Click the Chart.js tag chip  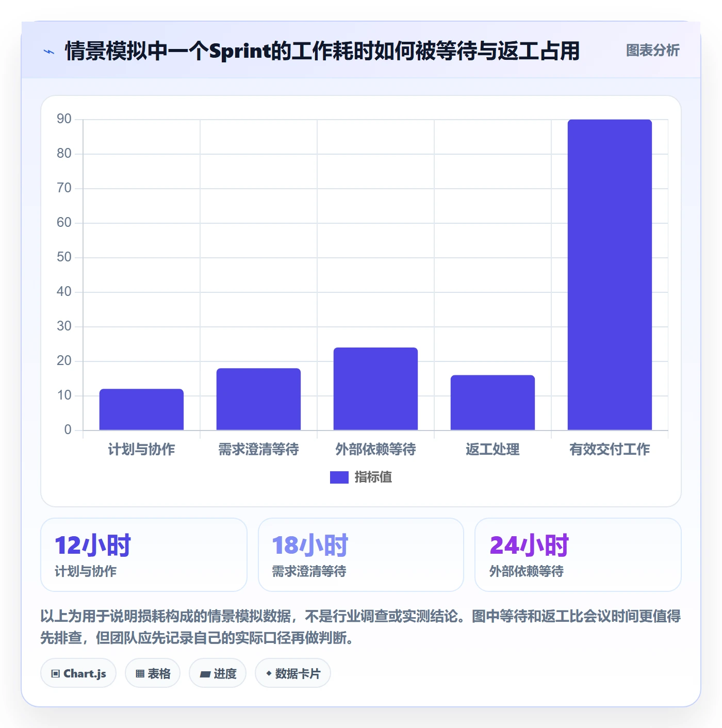(78, 673)
